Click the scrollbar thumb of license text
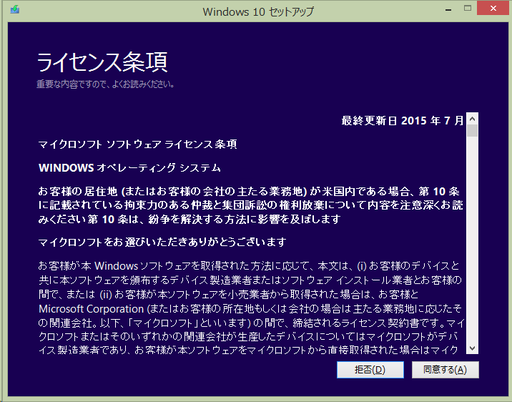The width and height of the screenshot is (512, 402). pyautogui.click(x=472, y=131)
